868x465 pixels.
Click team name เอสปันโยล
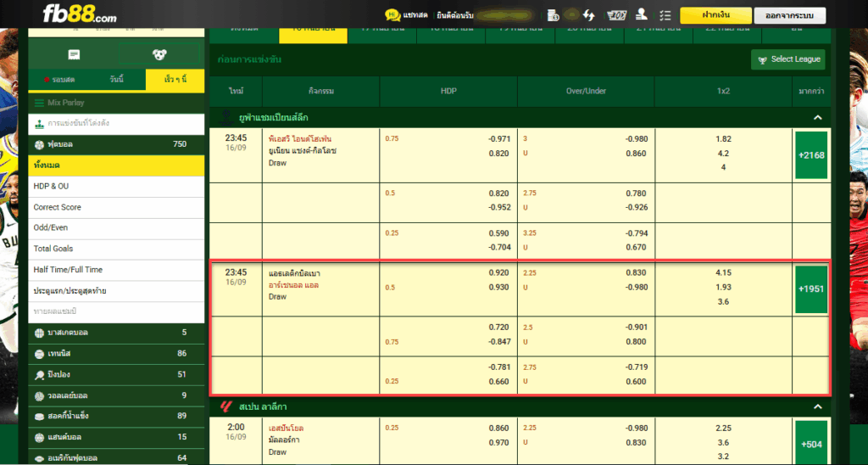pyautogui.click(x=287, y=429)
